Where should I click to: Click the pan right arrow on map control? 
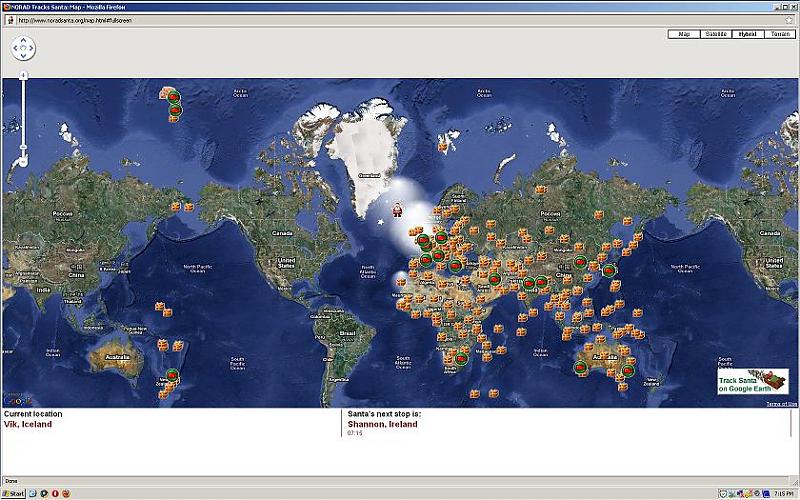pyautogui.click(x=32, y=48)
